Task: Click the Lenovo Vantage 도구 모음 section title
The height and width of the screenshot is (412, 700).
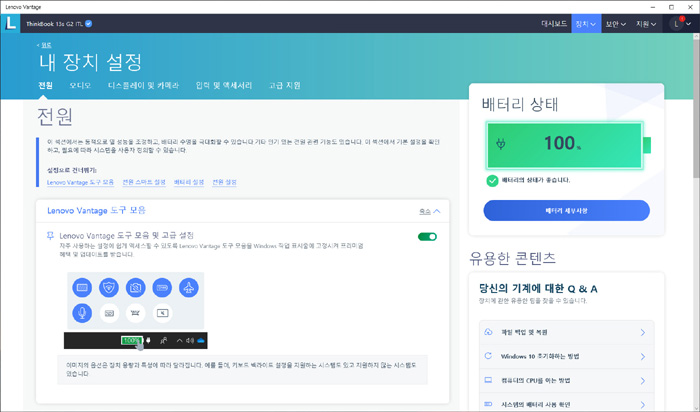Action: coord(96,210)
